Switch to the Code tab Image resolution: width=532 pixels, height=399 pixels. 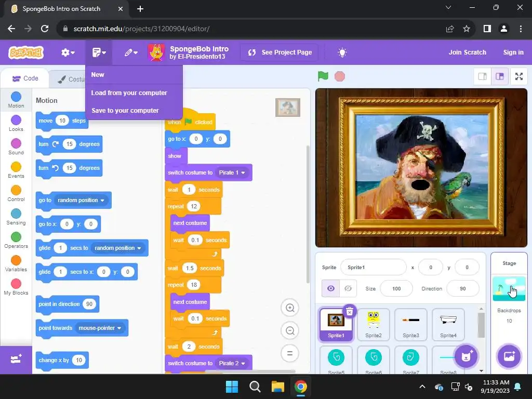pos(25,79)
